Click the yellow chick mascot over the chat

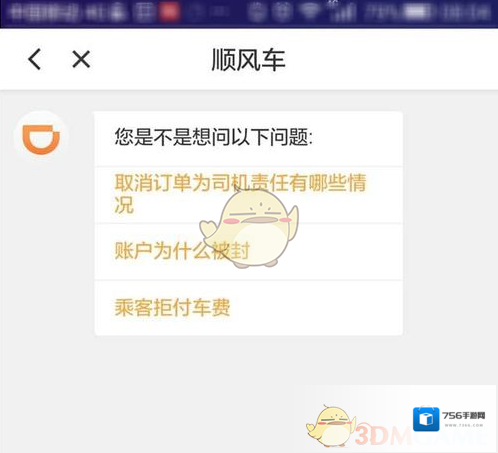tap(249, 228)
